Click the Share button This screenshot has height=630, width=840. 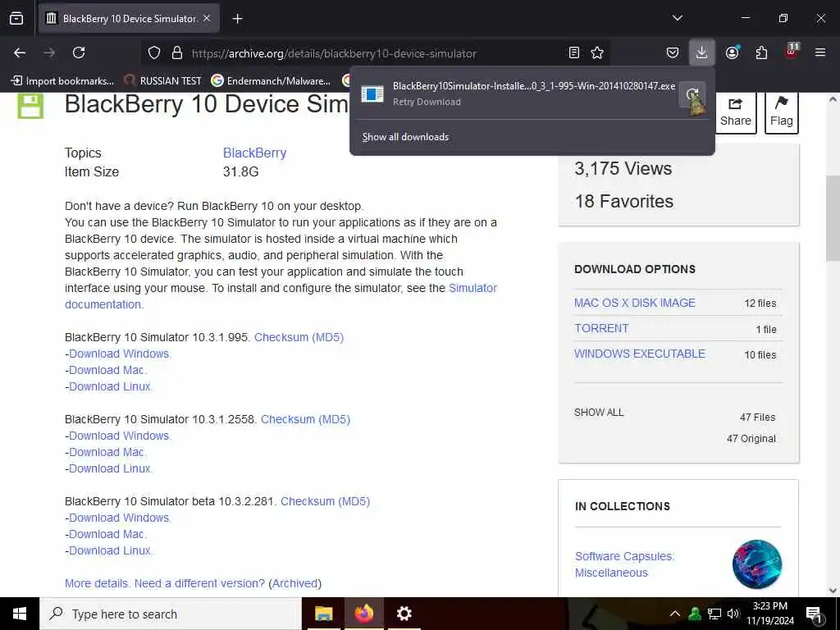point(736,112)
